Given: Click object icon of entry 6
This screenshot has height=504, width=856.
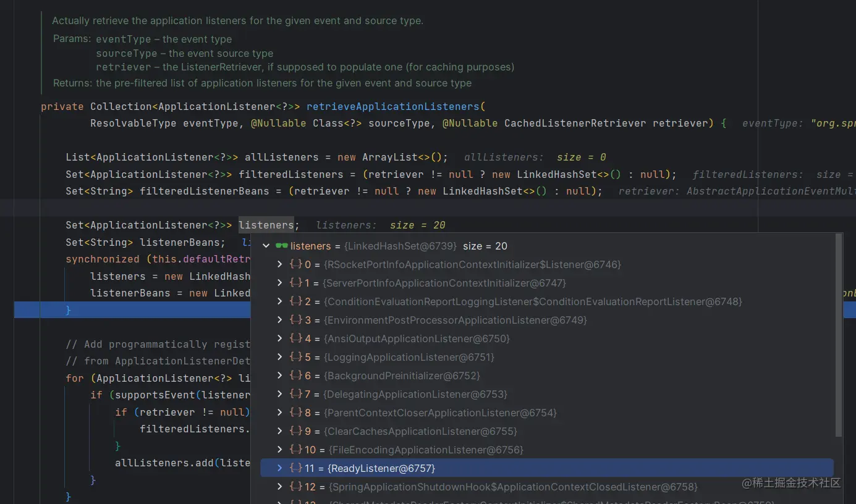Looking at the screenshot, I should coord(295,376).
